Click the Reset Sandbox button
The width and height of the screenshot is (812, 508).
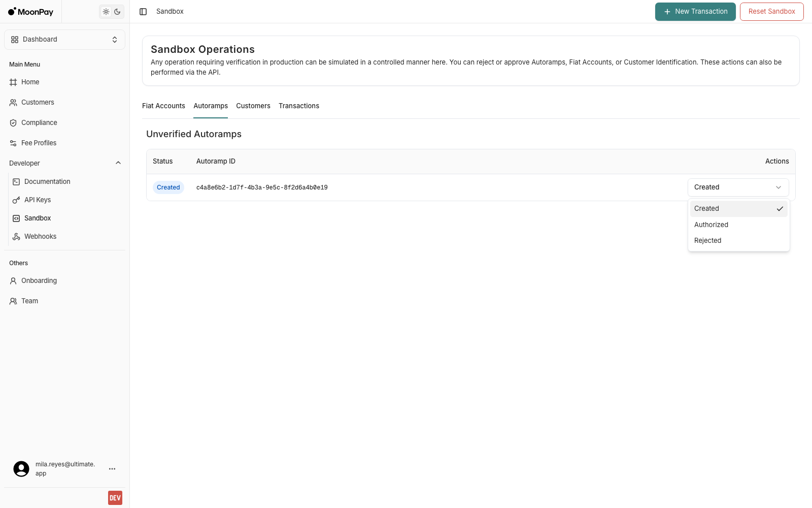point(771,12)
